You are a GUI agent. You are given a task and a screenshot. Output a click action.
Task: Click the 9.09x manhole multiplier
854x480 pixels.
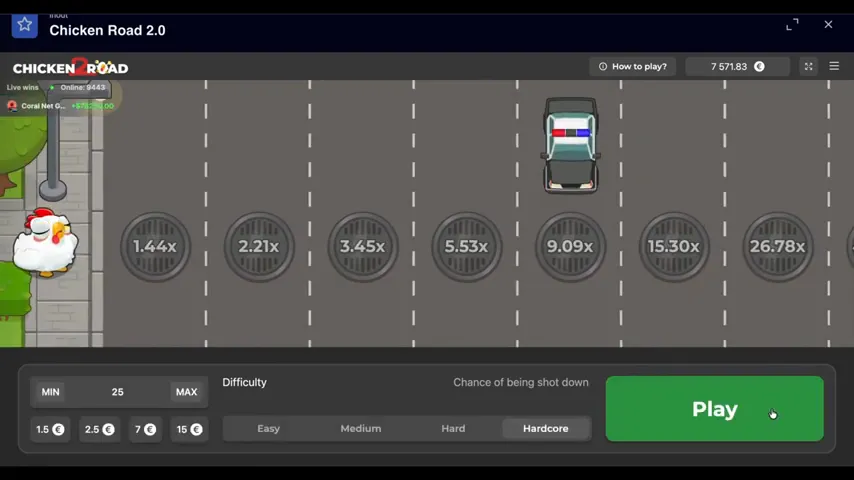pos(570,246)
